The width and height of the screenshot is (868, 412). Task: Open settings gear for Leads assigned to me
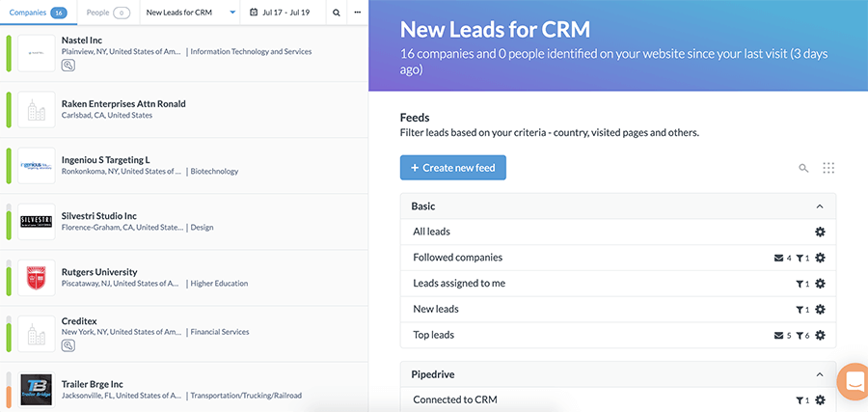pyautogui.click(x=820, y=284)
